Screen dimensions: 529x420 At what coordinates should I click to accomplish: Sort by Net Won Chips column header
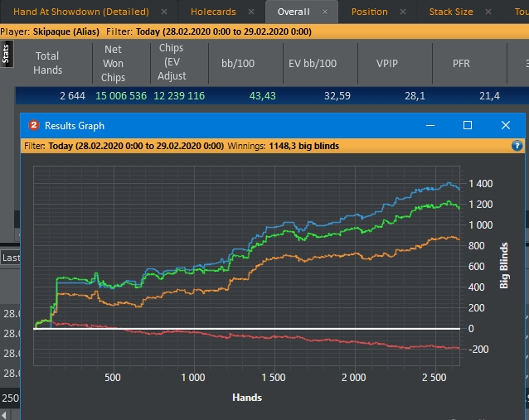(x=113, y=63)
